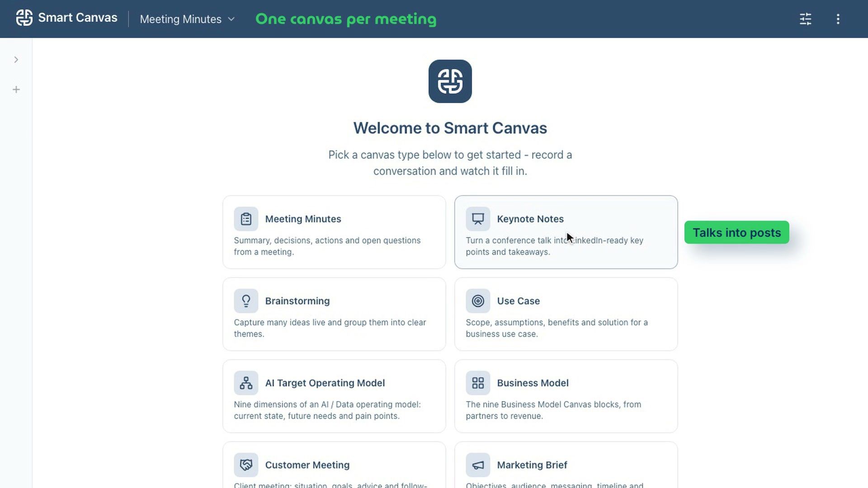This screenshot has width=868, height=488.
Task: Click the Smart Canvas logo in header
Action: [24, 18]
